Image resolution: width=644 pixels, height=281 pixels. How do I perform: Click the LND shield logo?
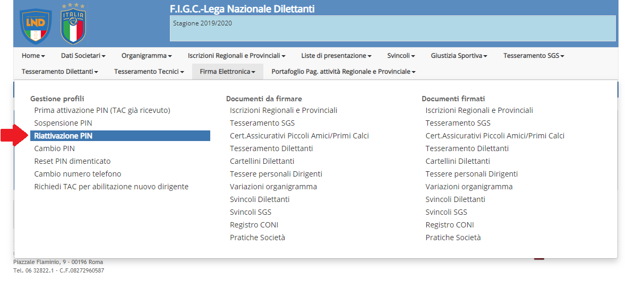click(36, 27)
